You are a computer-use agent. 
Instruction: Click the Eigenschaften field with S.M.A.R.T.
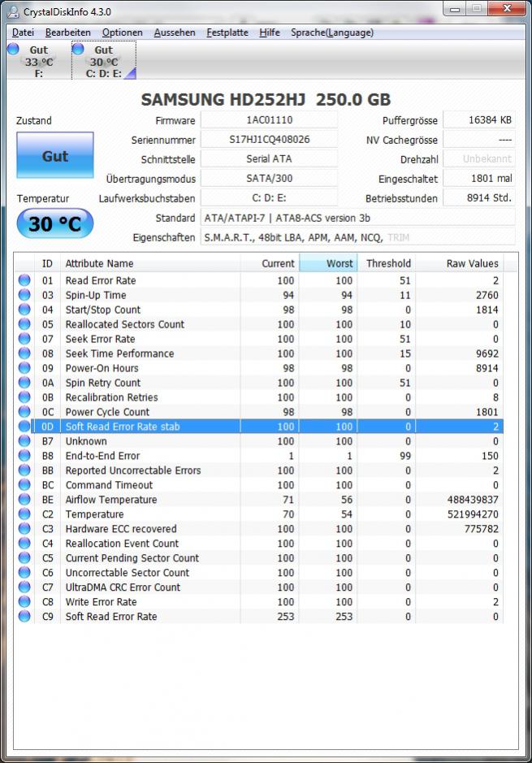(358, 237)
